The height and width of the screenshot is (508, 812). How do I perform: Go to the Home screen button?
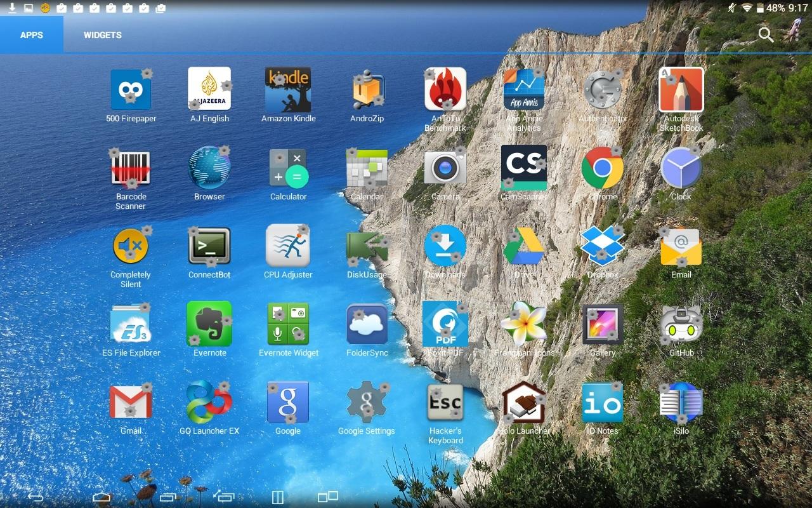click(x=101, y=497)
